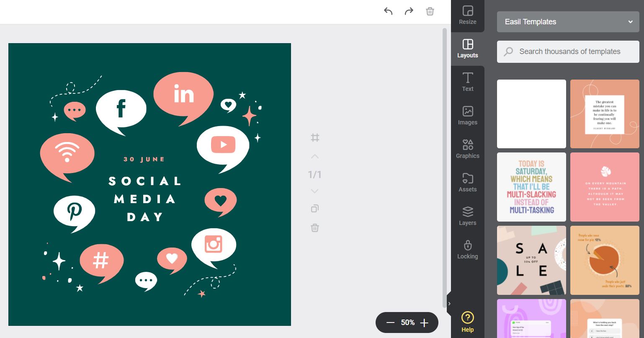The image size is (644, 338).
Task: Duplicate the page using copy icon
Action: pos(315,209)
